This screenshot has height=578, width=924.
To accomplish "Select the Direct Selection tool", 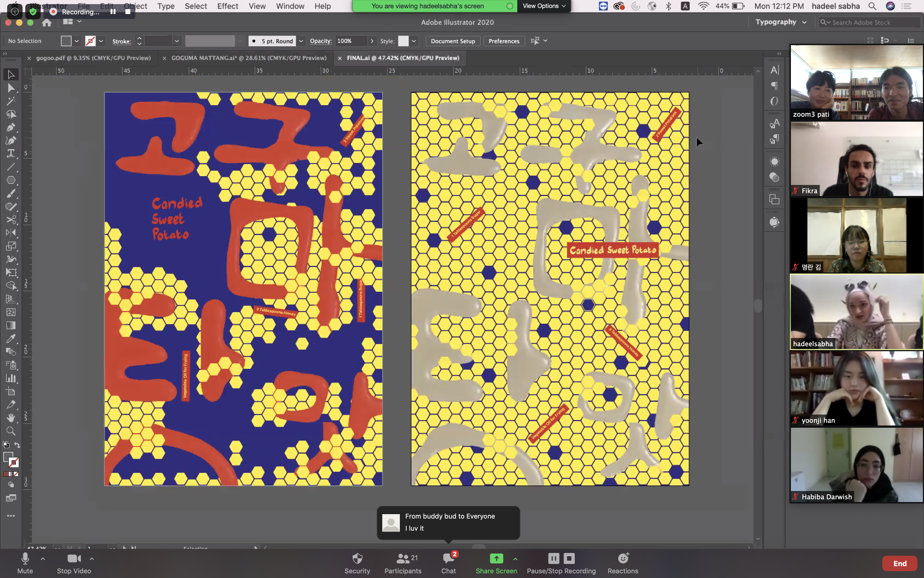I will (x=11, y=88).
